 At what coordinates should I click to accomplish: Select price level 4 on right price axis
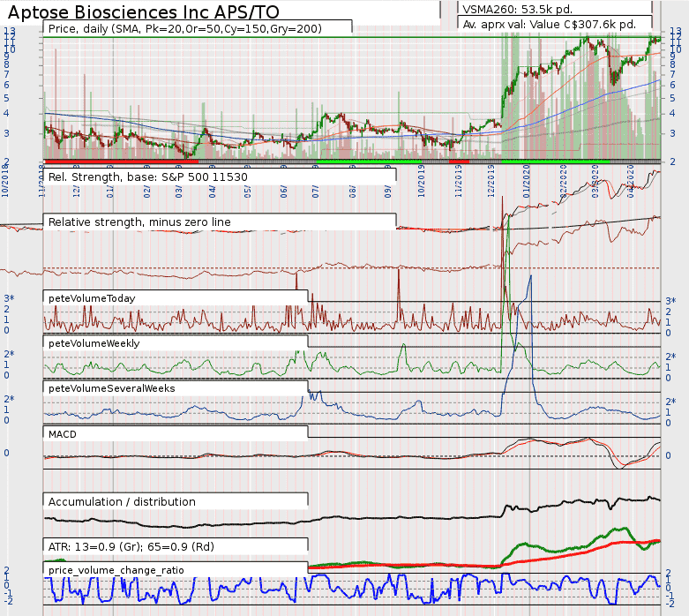(672, 114)
